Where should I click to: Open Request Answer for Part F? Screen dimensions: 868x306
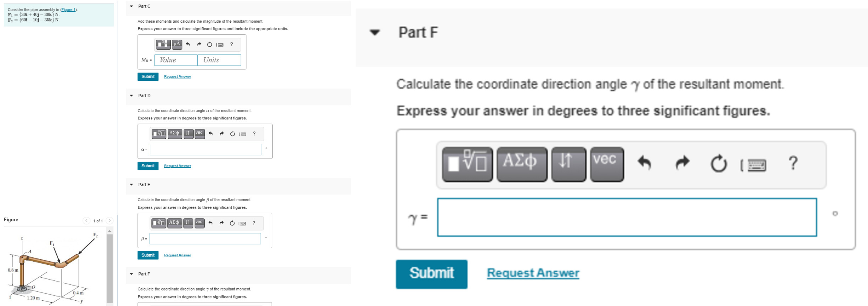point(532,273)
